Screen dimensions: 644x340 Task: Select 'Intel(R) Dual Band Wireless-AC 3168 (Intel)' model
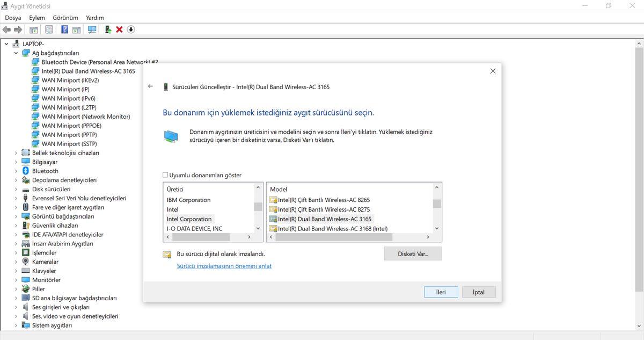click(x=332, y=228)
